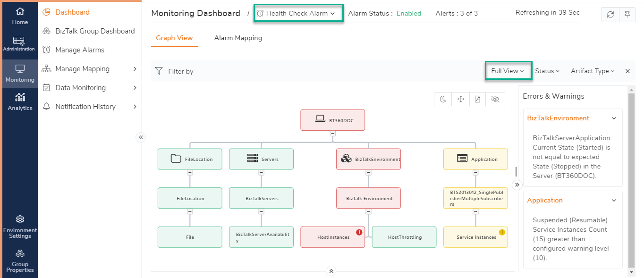Click the Data Monitoring calendar icon
The image size is (644, 278).
[46, 88]
